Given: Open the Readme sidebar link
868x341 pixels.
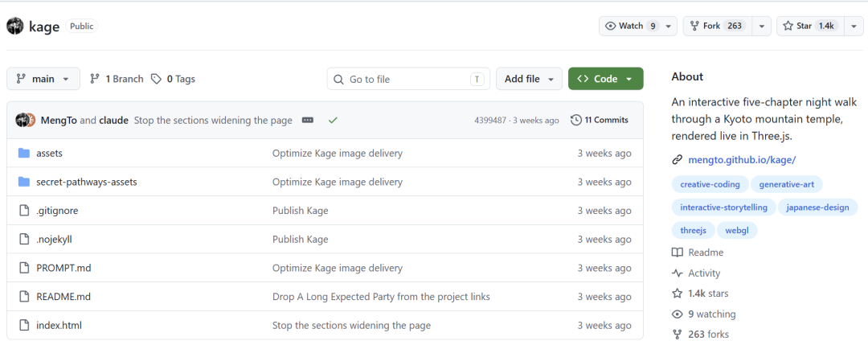Looking at the screenshot, I should 706,253.
